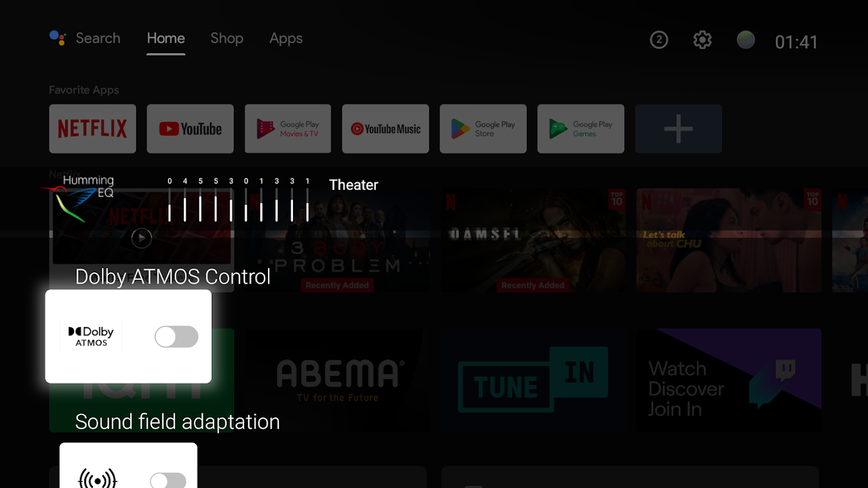
Task: Click the 01:41 clock
Action: click(x=796, y=41)
